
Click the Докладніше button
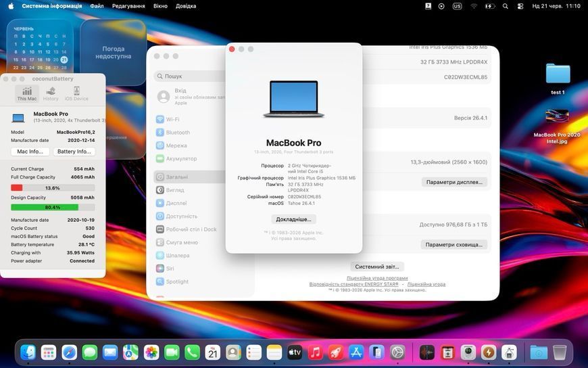(293, 219)
